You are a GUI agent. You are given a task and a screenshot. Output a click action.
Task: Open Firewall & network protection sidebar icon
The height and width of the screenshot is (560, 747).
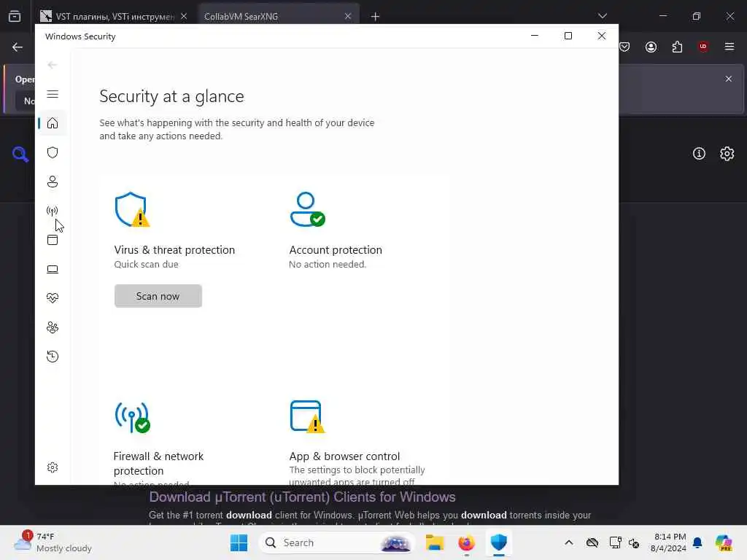(53, 211)
